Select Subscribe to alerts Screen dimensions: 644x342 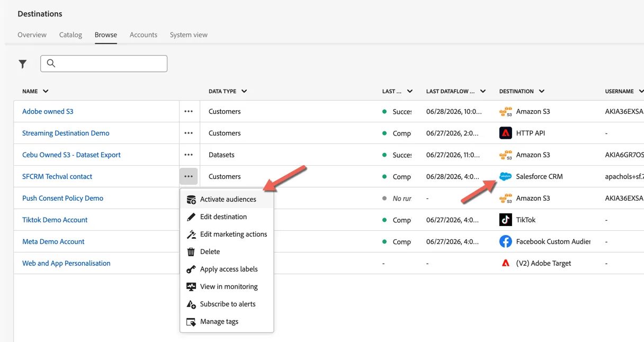click(x=227, y=304)
